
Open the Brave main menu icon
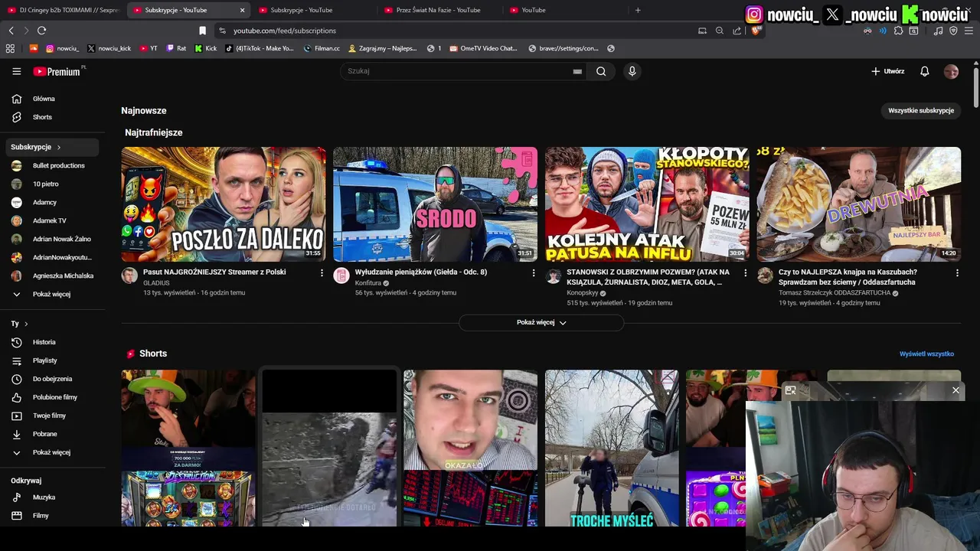coord(969,31)
